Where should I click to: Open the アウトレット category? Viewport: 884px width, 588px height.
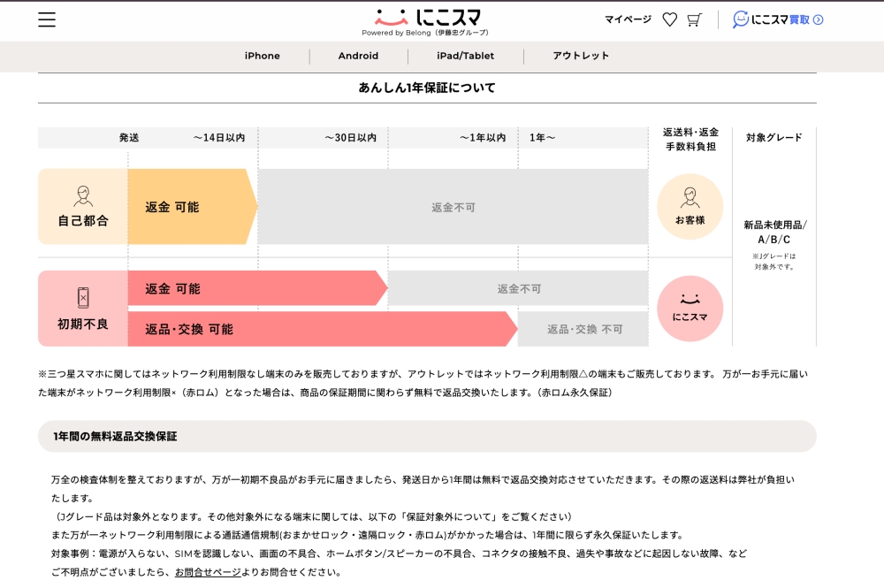point(581,56)
